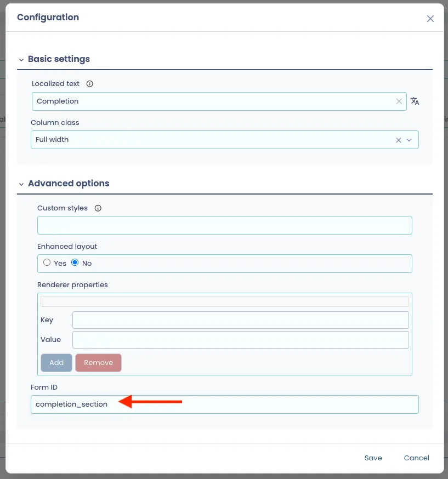This screenshot has height=479, width=448.
Task: Click the info icon next to Localized text
Action: (89, 84)
